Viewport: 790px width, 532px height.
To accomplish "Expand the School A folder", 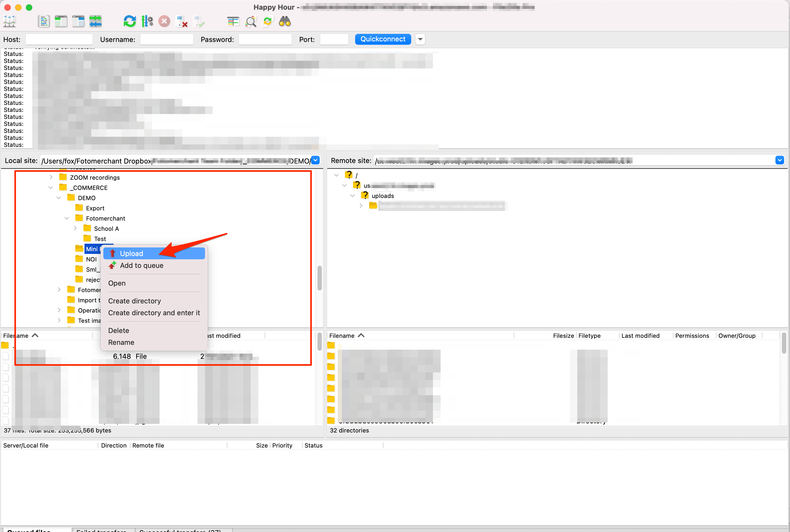I will click(75, 228).
